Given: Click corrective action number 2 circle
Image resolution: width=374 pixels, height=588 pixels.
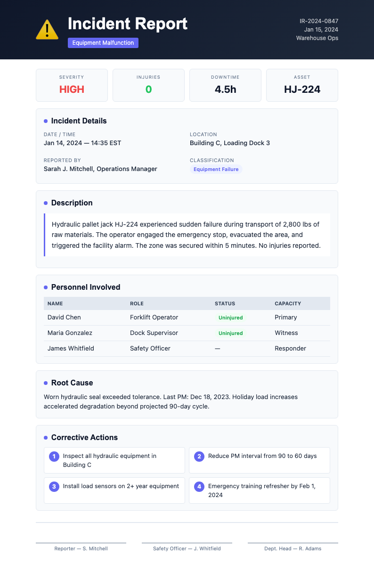Looking at the screenshot, I should [x=199, y=456].
